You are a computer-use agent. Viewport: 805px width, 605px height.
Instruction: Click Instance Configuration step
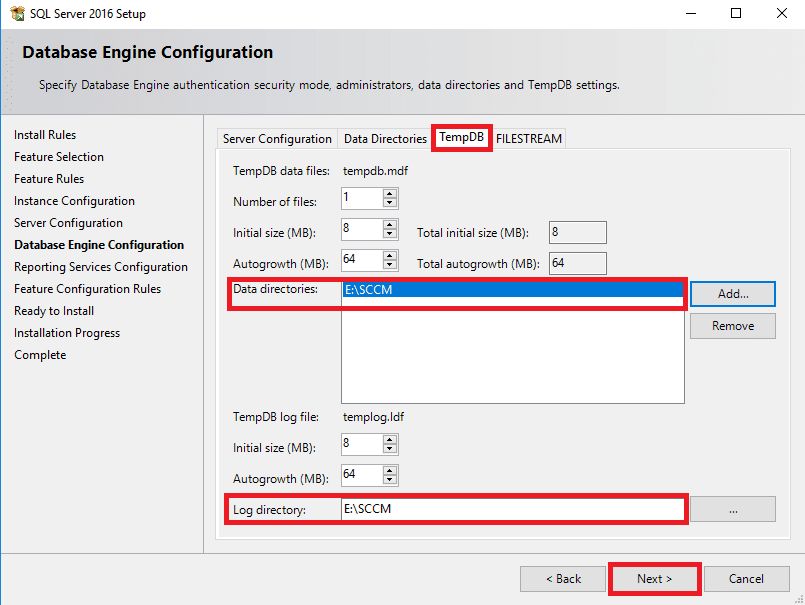74,201
